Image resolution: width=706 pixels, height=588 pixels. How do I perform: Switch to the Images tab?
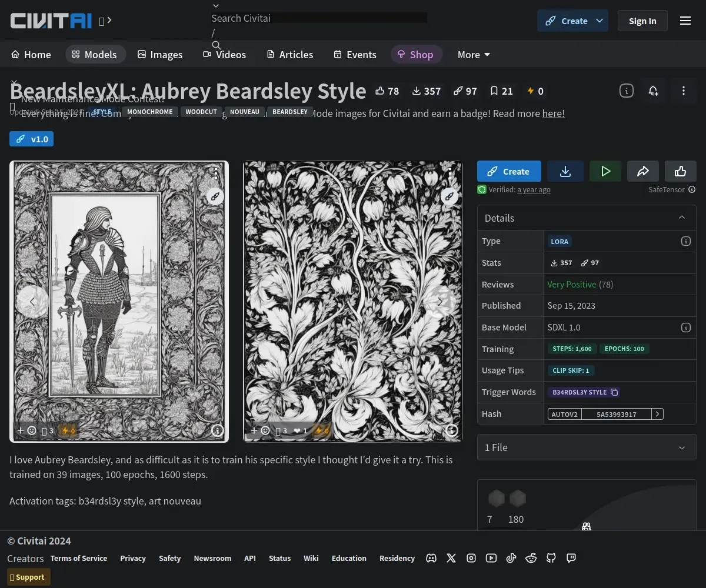160,55
